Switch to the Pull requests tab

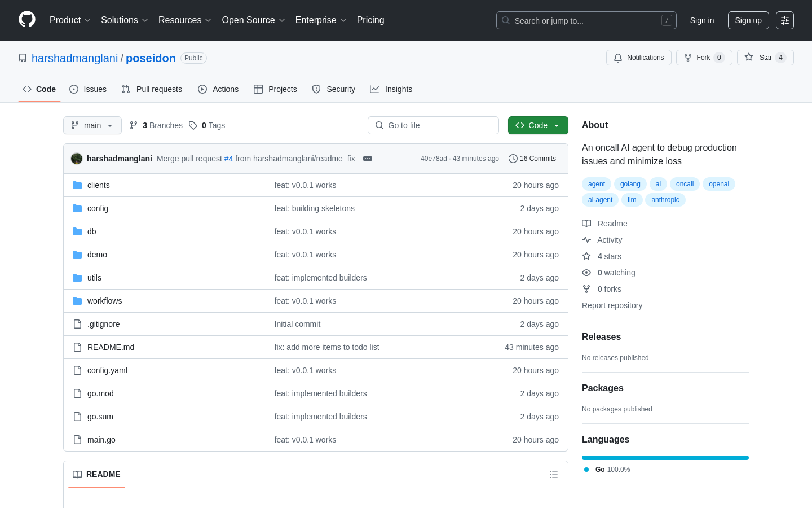click(152, 89)
